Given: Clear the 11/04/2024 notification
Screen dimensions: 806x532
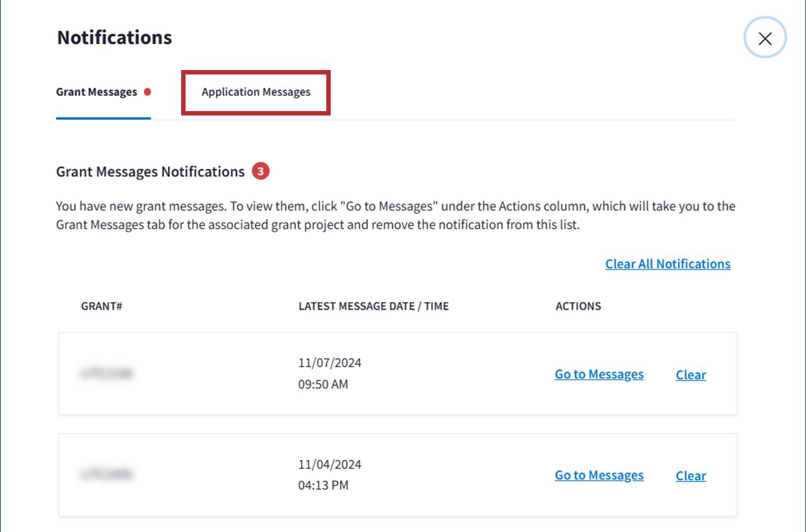Looking at the screenshot, I should 690,476.
